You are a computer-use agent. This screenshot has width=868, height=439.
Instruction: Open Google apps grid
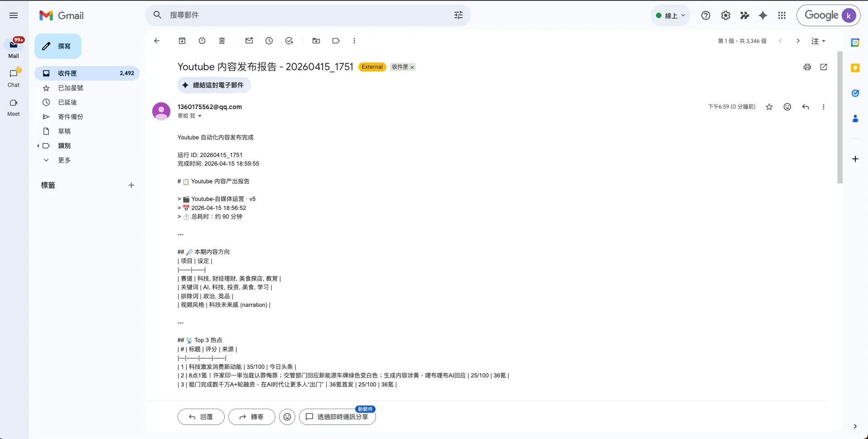782,15
